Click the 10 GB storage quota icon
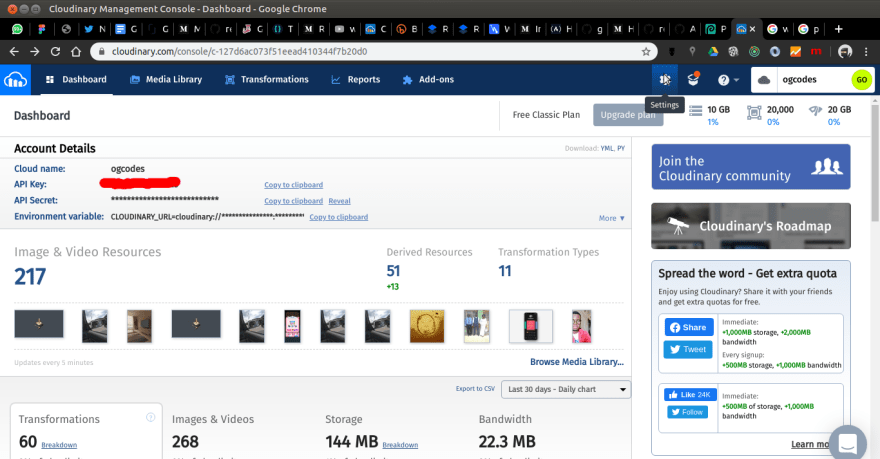Viewport: 880px width, 459px height. click(x=695, y=110)
